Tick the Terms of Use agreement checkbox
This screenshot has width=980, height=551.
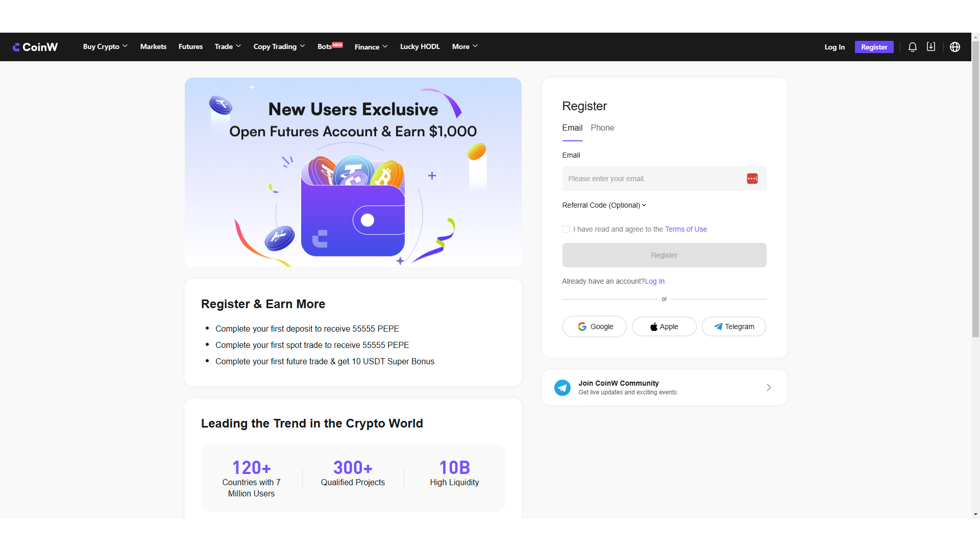point(566,229)
